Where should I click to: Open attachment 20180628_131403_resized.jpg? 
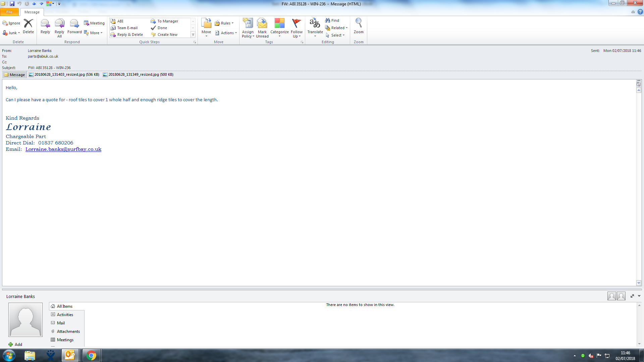tap(64, 74)
